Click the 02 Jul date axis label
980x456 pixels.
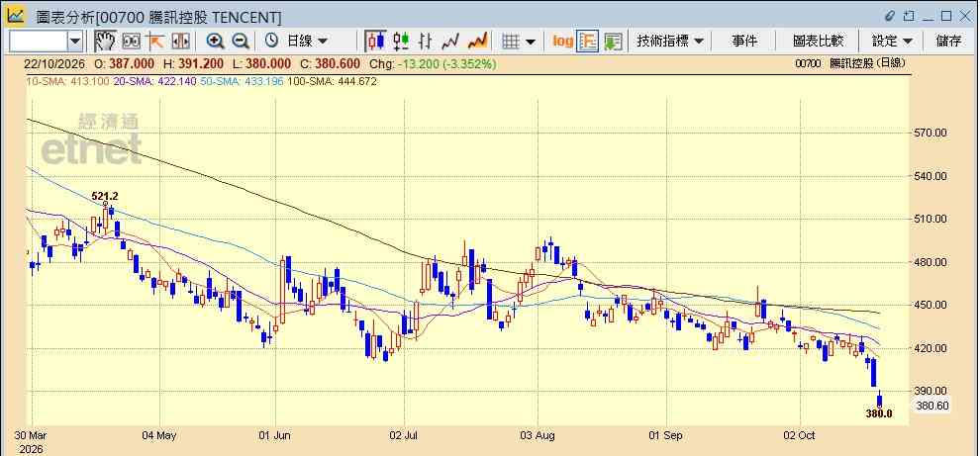click(x=404, y=435)
